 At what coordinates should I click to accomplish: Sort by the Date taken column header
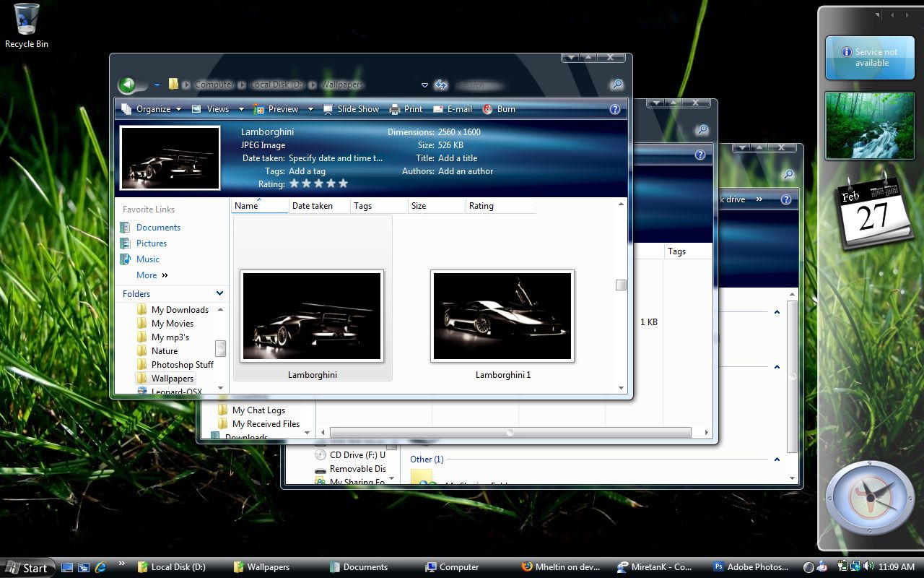[319, 206]
